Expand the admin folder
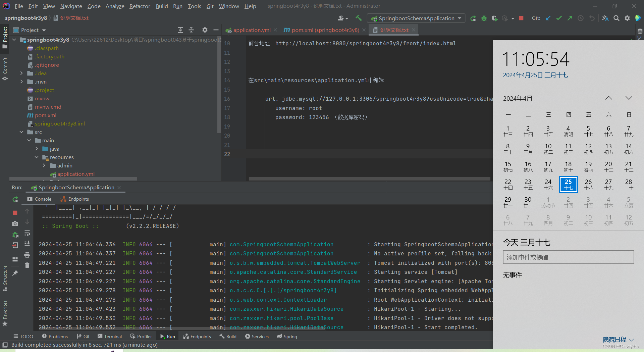The image size is (644, 352). (44, 165)
